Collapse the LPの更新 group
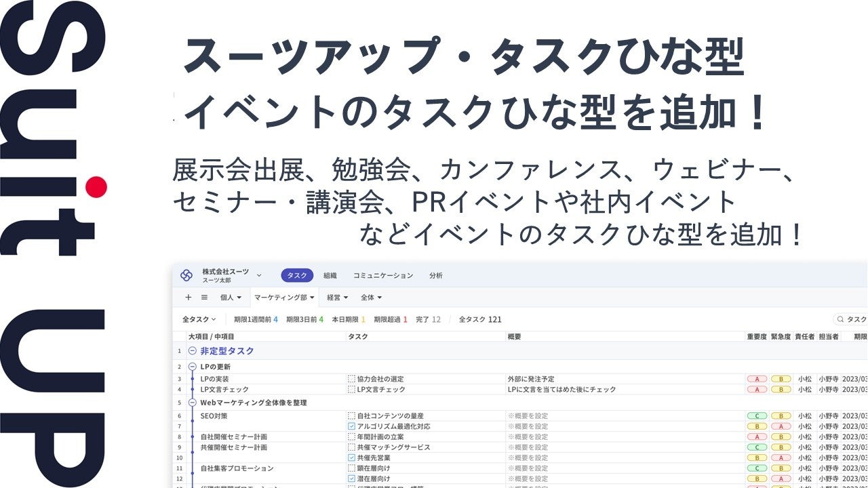The image size is (868, 488). click(192, 367)
